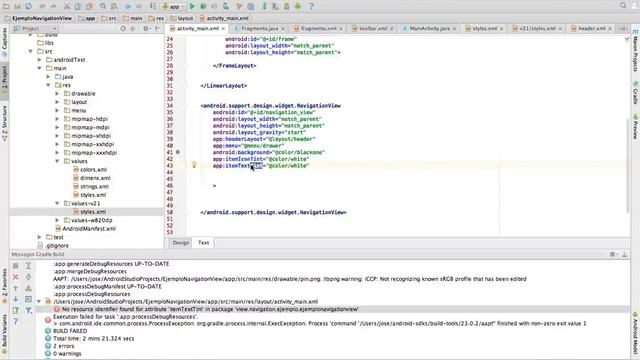Click the lightbulb quick-fix icon in editor gutter

pos(194,164)
